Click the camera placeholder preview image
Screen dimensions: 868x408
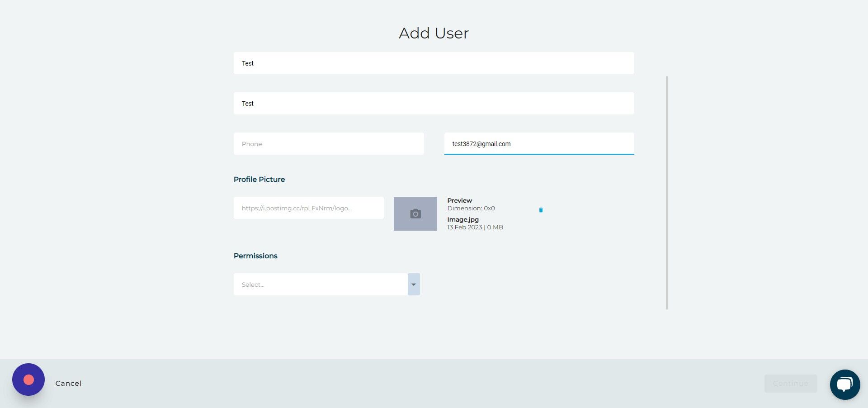point(415,213)
